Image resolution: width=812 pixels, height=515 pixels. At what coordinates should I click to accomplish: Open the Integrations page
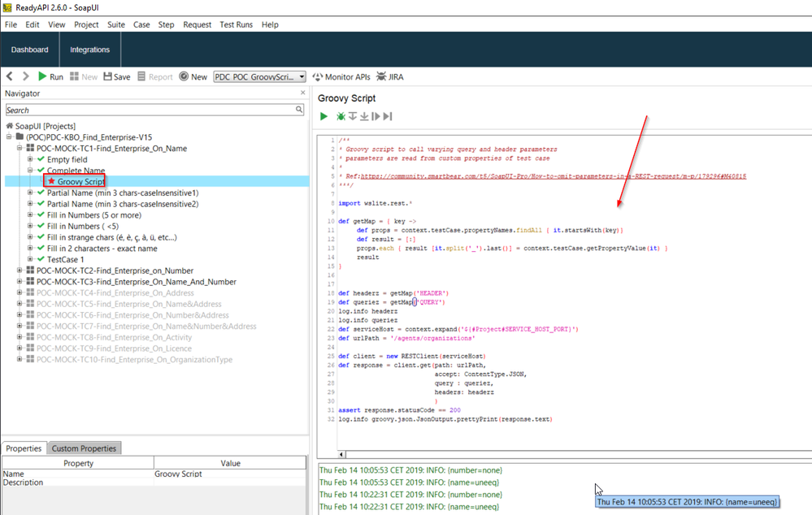click(89, 50)
